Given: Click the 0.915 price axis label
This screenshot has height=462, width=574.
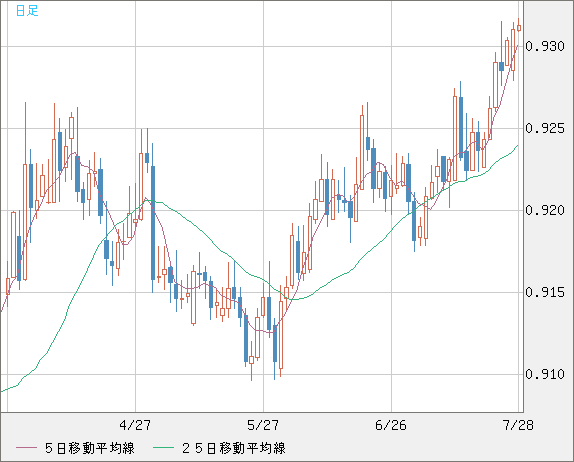Looking at the screenshot, I should [545, 292].
